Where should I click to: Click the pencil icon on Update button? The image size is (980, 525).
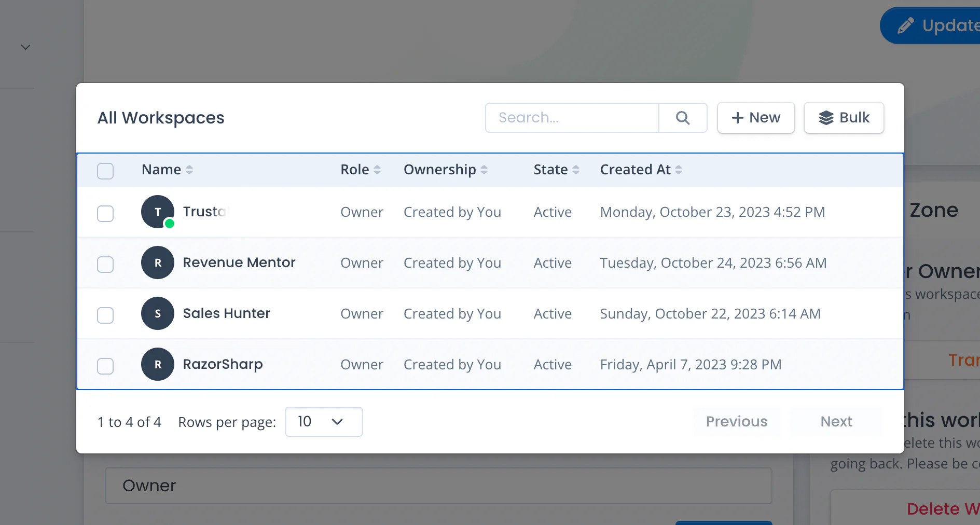(x=905, y=25)
